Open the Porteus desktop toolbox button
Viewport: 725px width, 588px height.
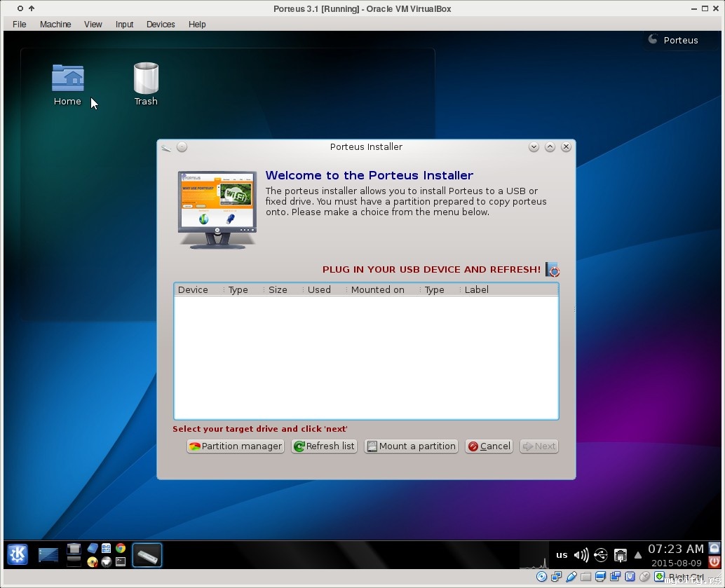pyautogui.click(x=673, y=40)
